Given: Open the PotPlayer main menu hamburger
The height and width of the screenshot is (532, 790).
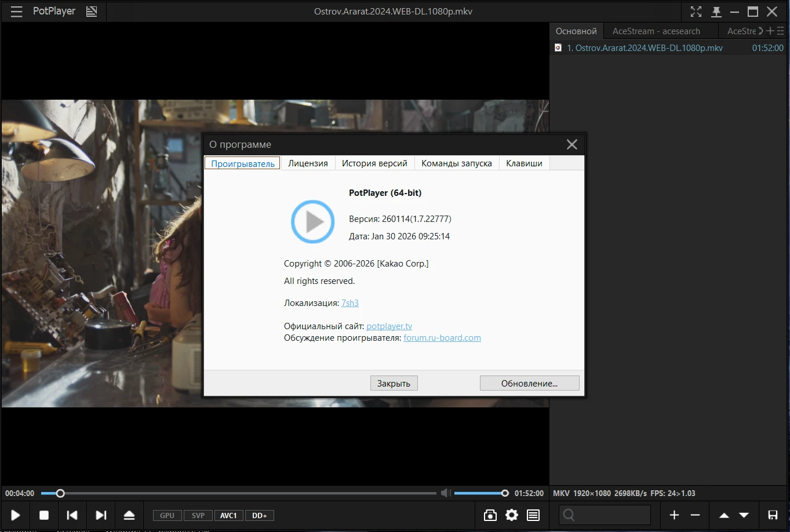Looking at the screenshot, I should 16,12.
